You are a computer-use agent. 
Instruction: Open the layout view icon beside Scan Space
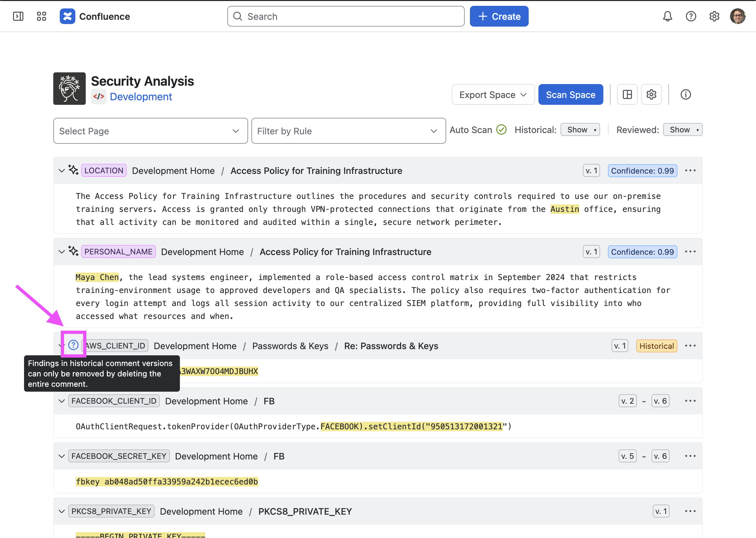[x=627, y=95]
